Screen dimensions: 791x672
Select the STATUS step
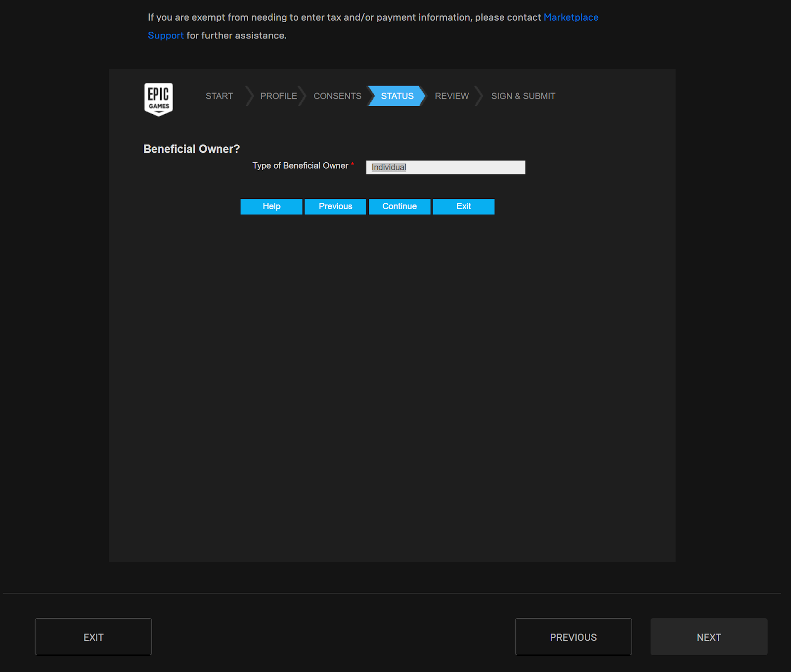[397, 96]
